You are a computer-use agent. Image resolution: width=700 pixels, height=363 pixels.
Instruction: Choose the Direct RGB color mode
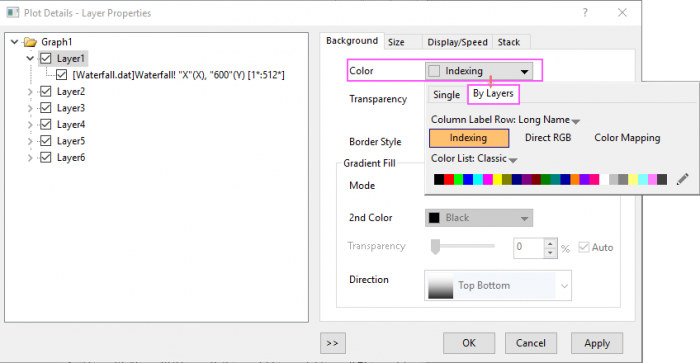pyautogui.click(x=548, y=138)
